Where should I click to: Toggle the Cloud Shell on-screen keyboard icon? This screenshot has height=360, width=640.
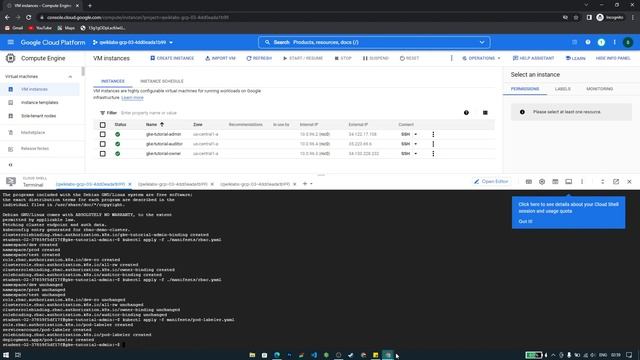pos(529,182)
